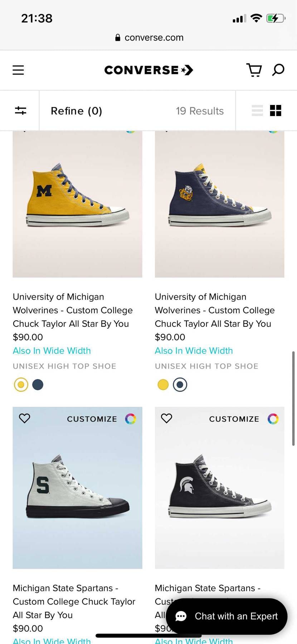Tap the search magnifier icon
The image size is (297, 644).
pyautogui.click(x=278, y=70)
